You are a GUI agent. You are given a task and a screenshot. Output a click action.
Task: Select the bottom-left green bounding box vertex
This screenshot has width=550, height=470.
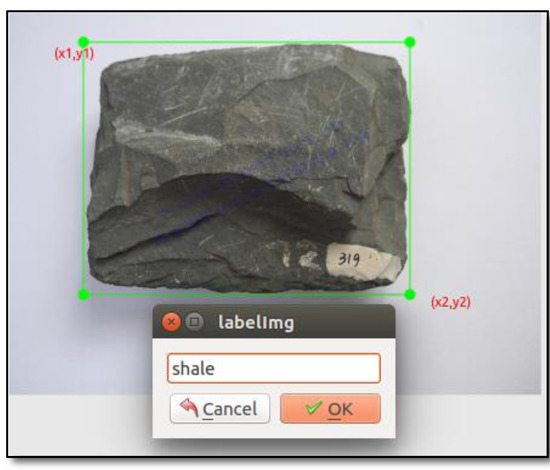click(x=83, y=294)
